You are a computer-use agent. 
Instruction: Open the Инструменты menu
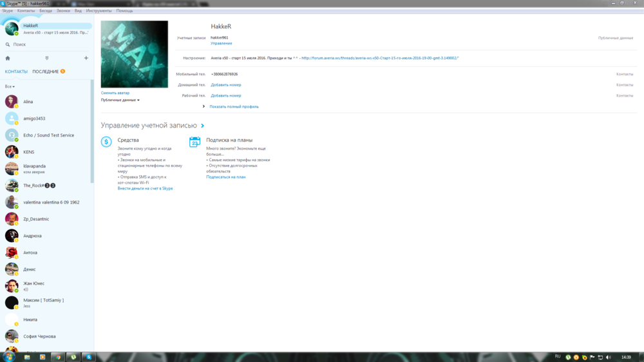pyautogui.click(x=99, y=11)
